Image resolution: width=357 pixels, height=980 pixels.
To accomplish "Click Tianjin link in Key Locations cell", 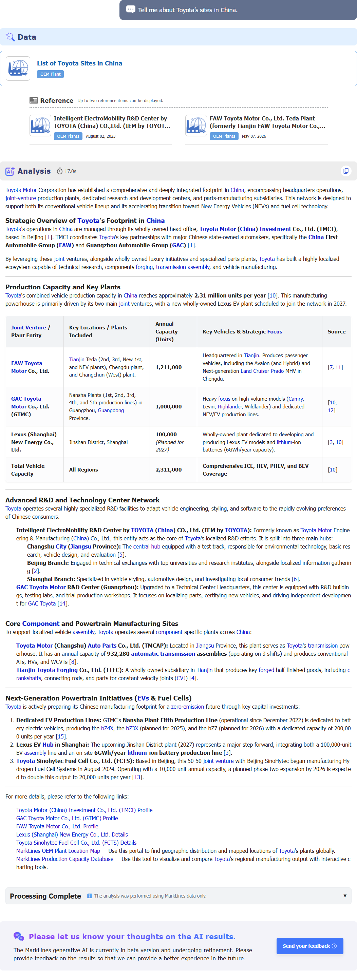I will [76, 360].
